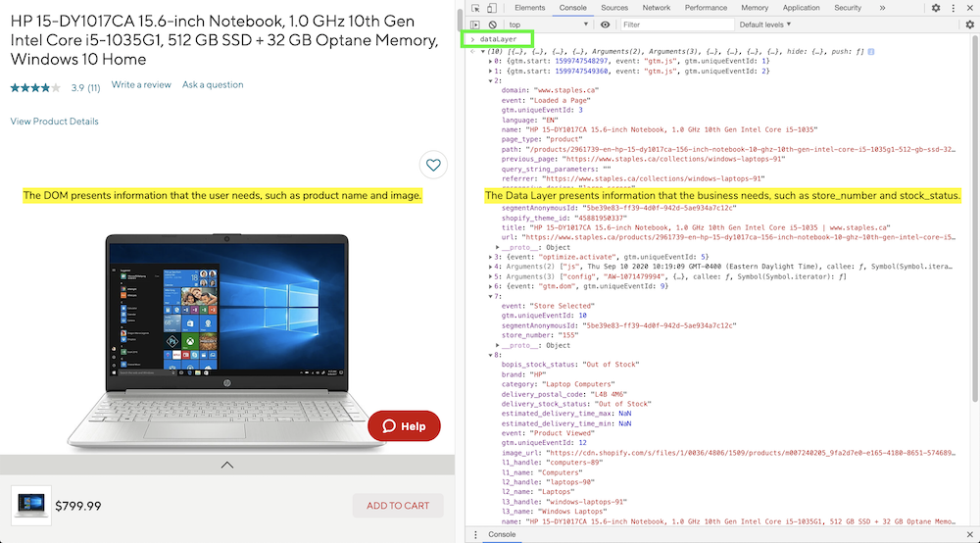The image size is (980, 543).
Task: Open DevTools settings gear icon
Action: pos(936,8)
